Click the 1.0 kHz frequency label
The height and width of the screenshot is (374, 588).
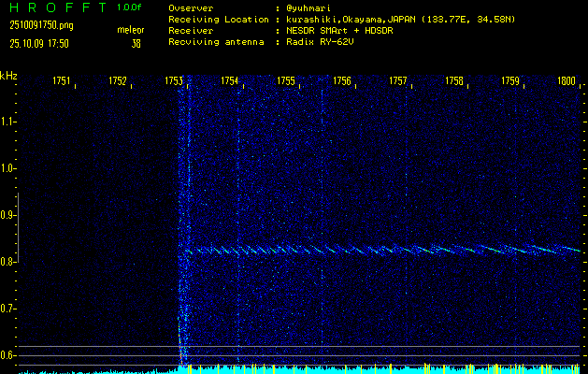(8, 168)
